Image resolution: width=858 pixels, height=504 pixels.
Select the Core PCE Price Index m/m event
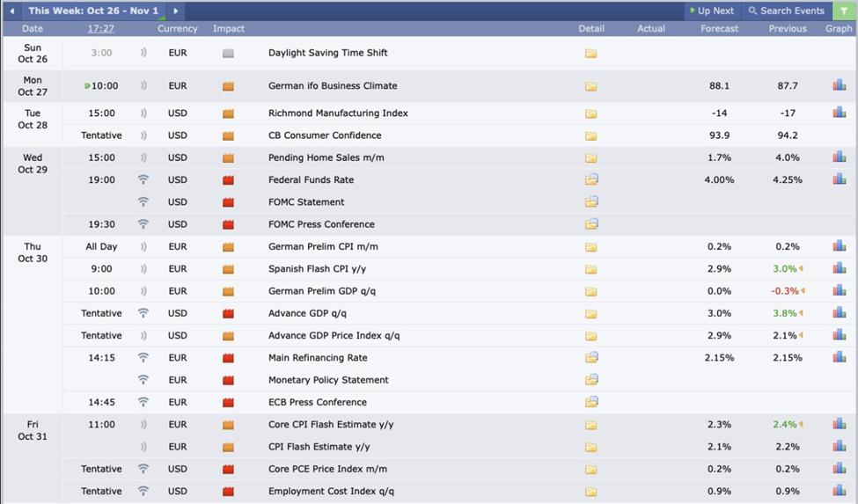click(327, 469)
